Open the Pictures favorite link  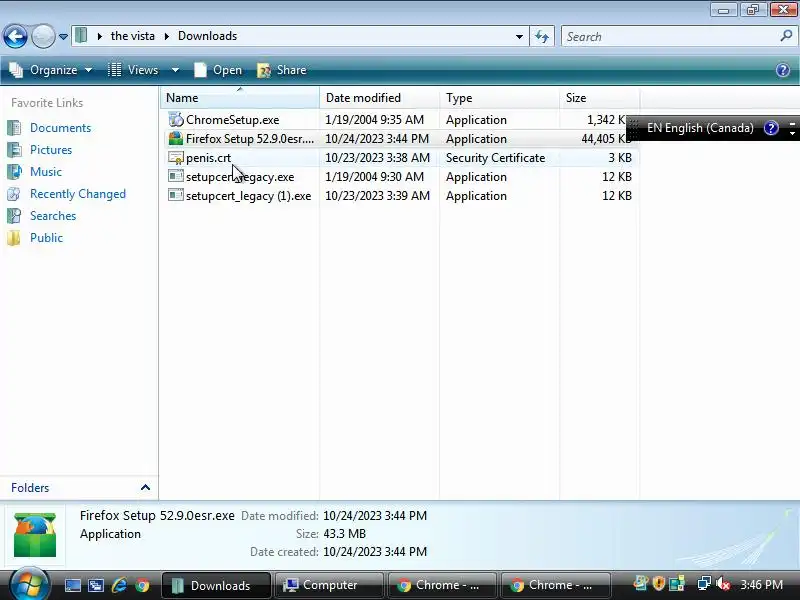(x=51, y=150)
